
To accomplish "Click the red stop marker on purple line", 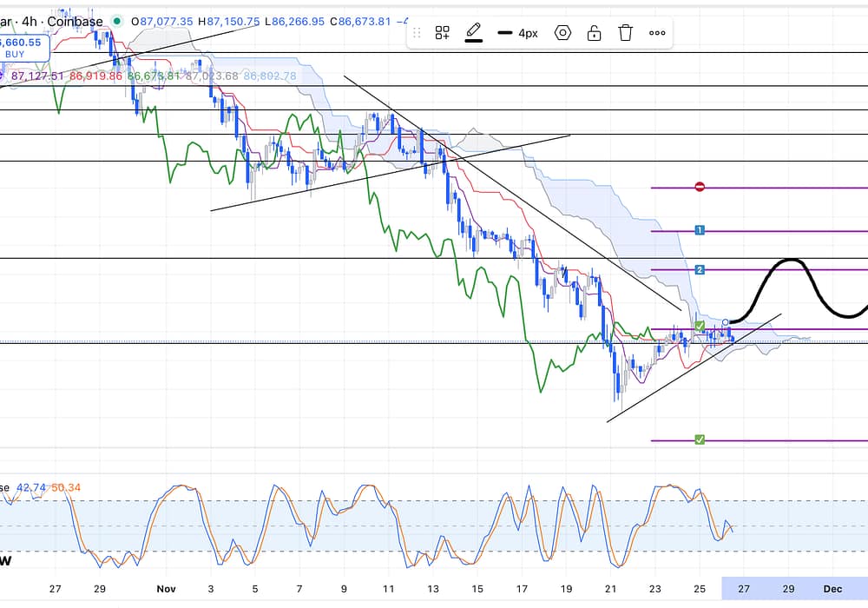I will click(x=700, y=187).
